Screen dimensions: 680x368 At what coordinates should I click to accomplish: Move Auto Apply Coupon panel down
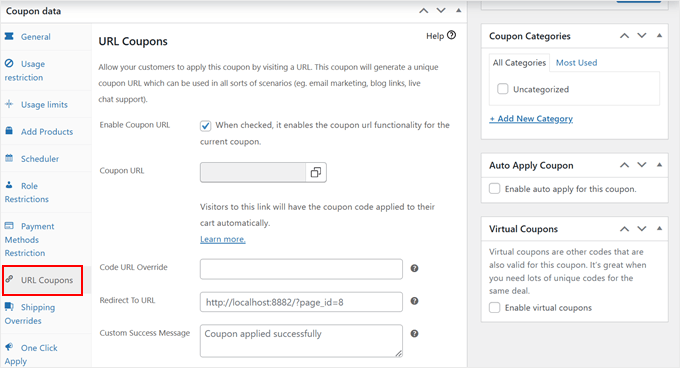[642, 165]
